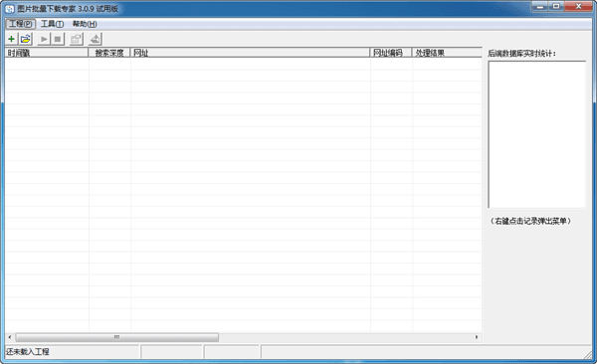597x364 pixels.
Task: Sort by the 时间戳 column header
Action: (47, 53)
